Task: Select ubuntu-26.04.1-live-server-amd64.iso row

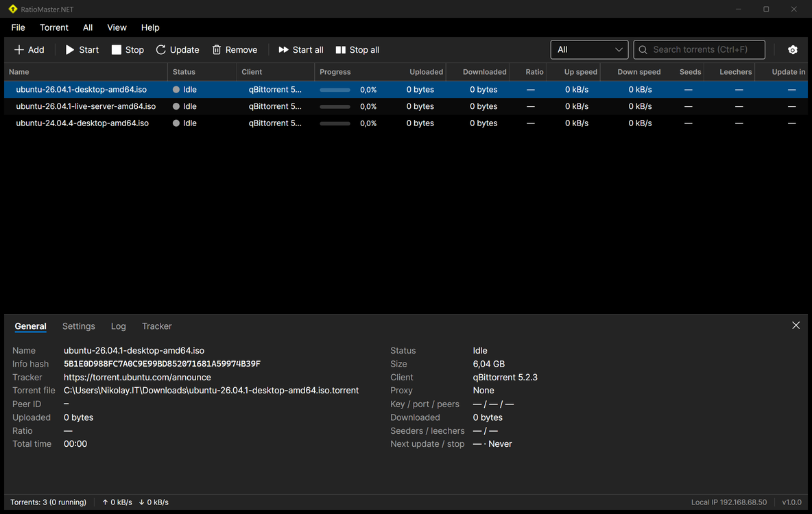Action: pos(406,106)
